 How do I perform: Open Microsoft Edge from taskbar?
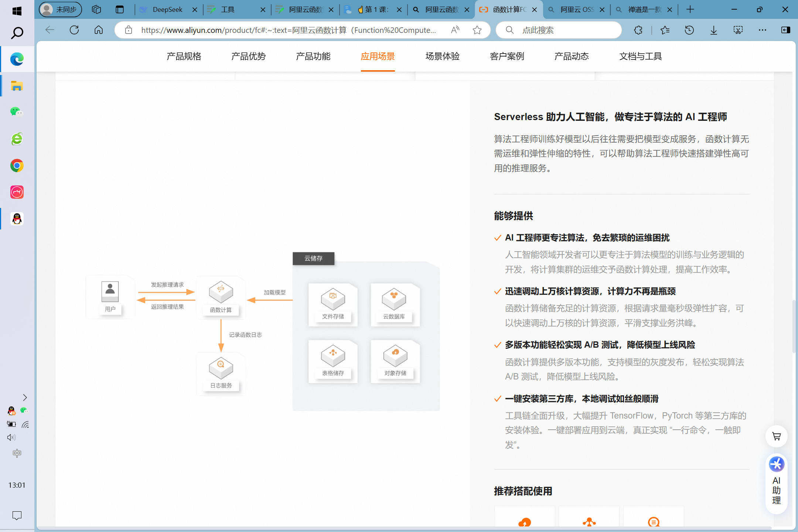(17, 59)
